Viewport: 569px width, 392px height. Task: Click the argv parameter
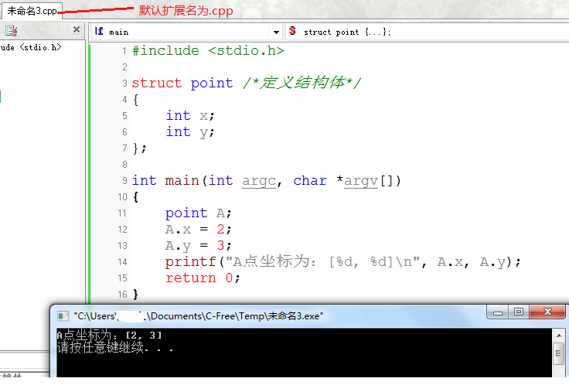tap(361, 181)
